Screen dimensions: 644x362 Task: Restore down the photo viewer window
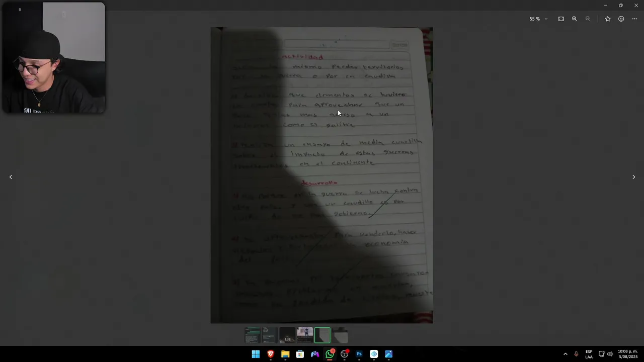click(x=620, y=5)
